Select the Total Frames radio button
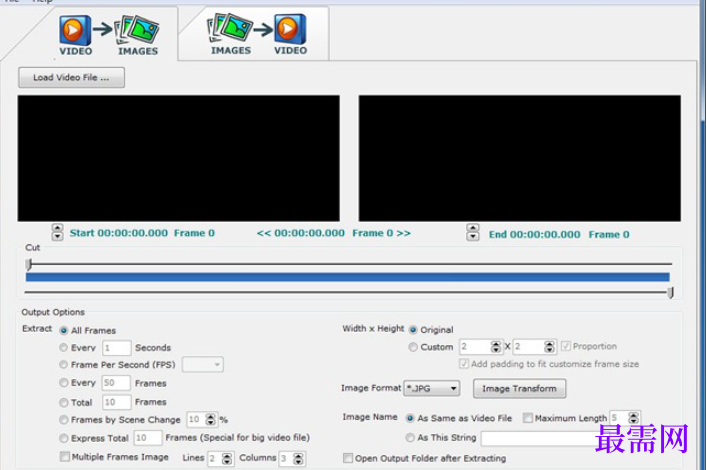This screenshot has width=707, height=470. click(x=64, y=402)
